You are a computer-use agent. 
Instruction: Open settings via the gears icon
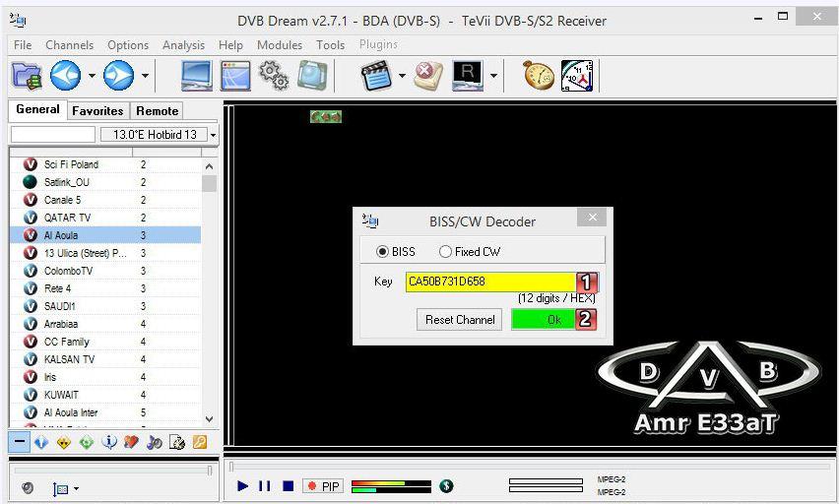[x=274, y=76]
